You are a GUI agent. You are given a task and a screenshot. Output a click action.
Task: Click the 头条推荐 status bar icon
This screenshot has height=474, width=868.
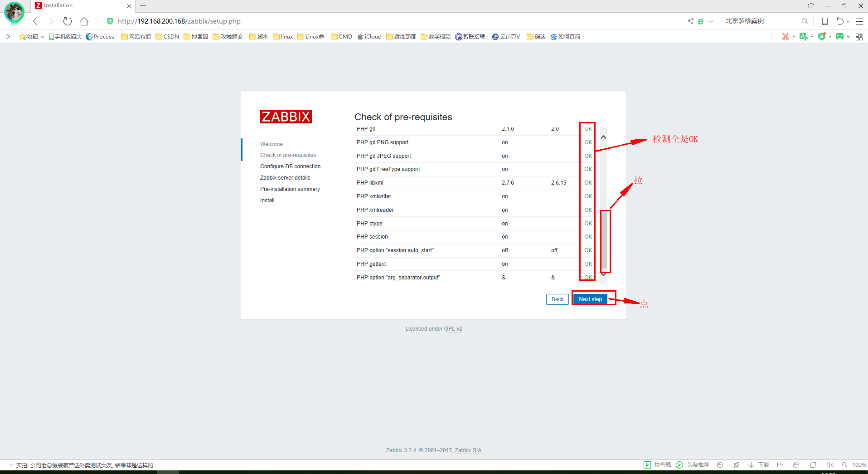point(692,465)
